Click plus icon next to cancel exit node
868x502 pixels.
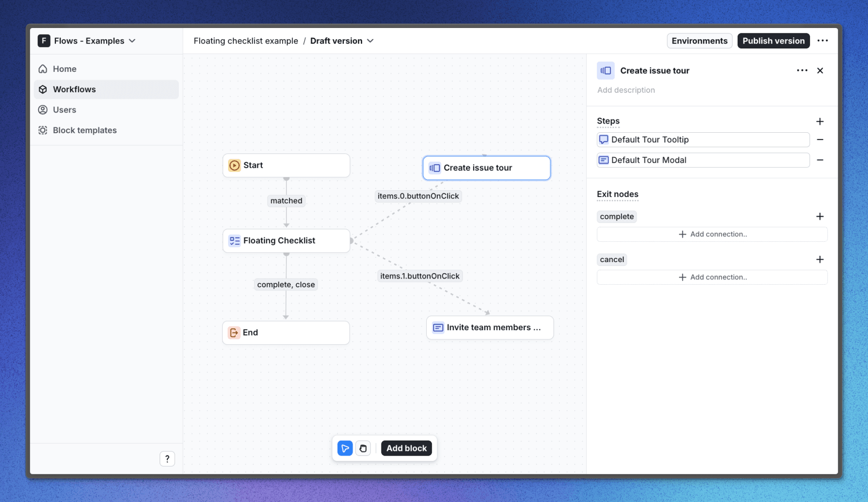click(820, 260)
